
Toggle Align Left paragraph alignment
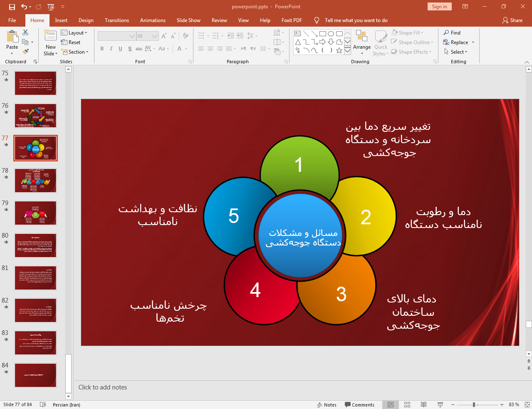tap(201, 49)
